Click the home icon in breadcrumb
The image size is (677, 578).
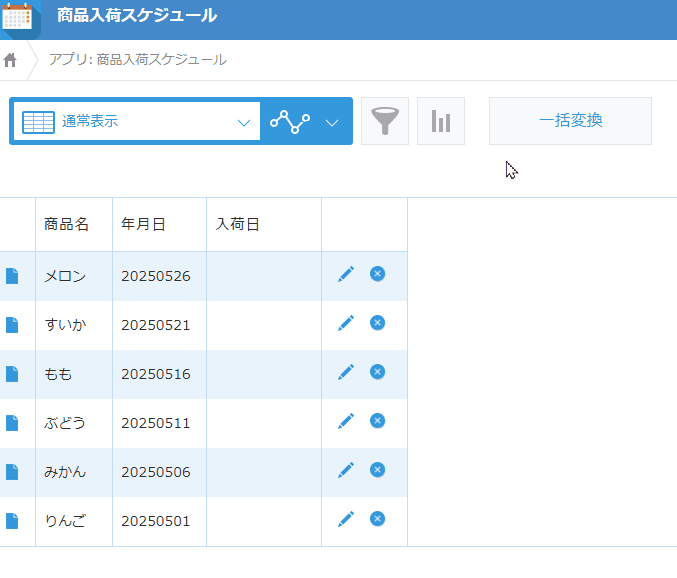[10, 60]
